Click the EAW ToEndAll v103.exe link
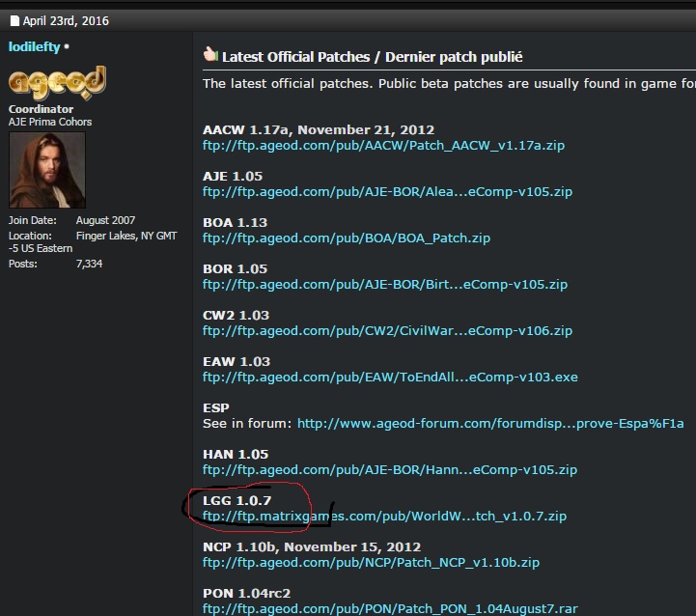The image size is (696, 616). [x=390, y=378]
